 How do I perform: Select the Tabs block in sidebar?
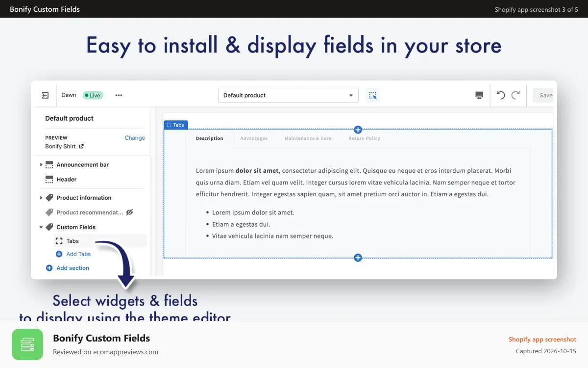[99, 241]
